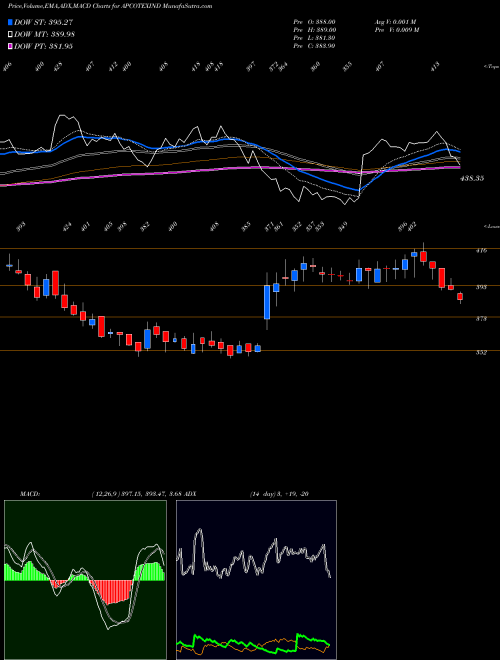
Task: Click the Pre V: 0.009 M value
Action: coord(396,30)
